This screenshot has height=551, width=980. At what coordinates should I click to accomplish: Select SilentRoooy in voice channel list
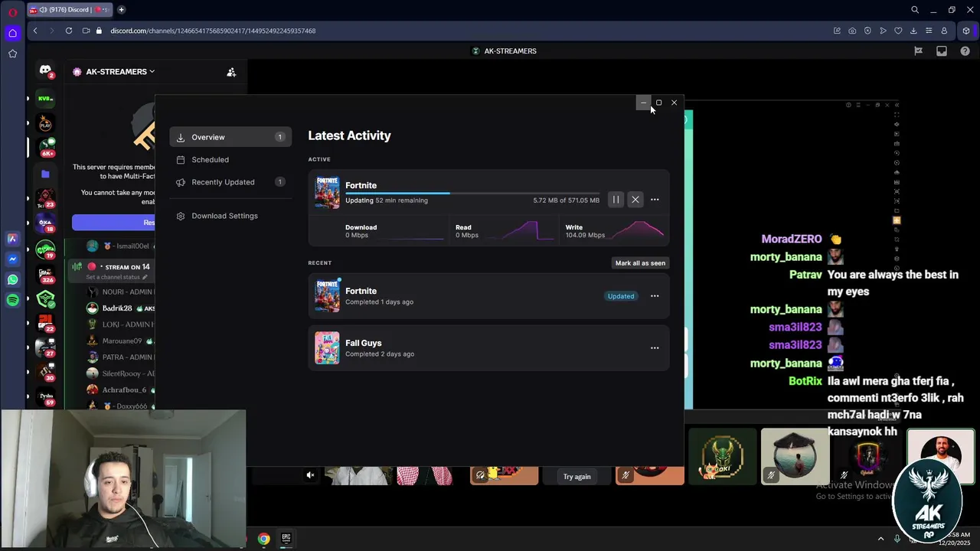click(120, 374)
